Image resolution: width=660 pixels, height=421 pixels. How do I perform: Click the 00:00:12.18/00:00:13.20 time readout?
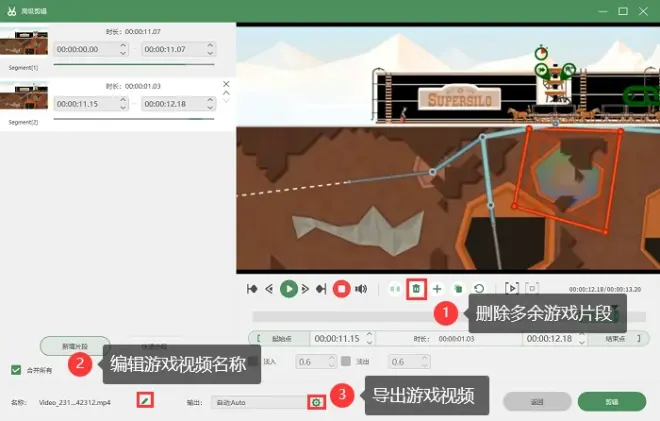(605, 289)
